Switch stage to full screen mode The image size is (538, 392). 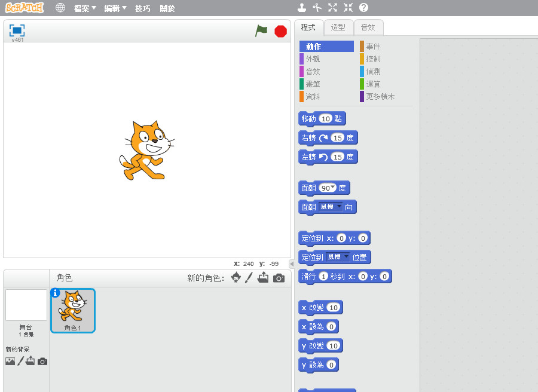click(17, 30)
